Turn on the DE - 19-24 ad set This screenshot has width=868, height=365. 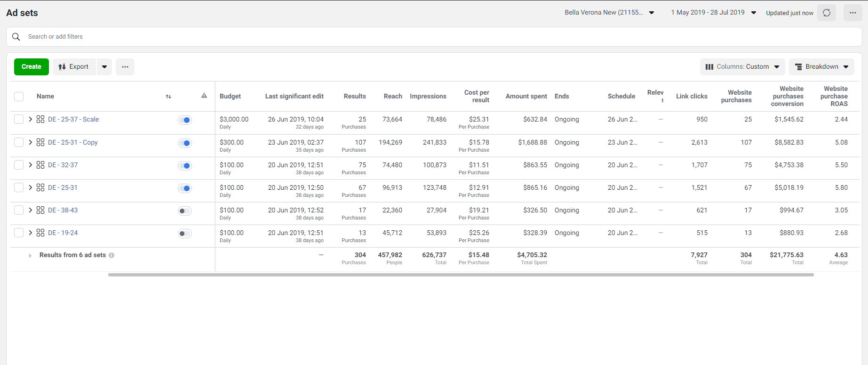coord(185,234)
